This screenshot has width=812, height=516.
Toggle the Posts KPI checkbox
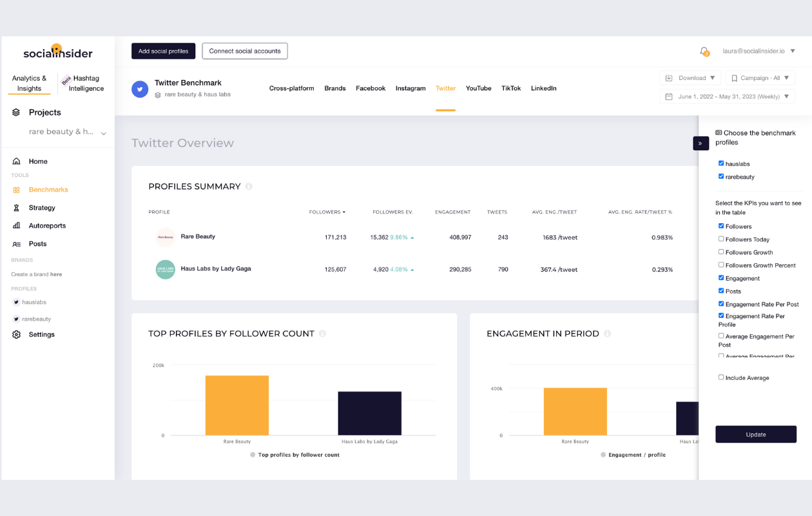(x=721, y=290)
